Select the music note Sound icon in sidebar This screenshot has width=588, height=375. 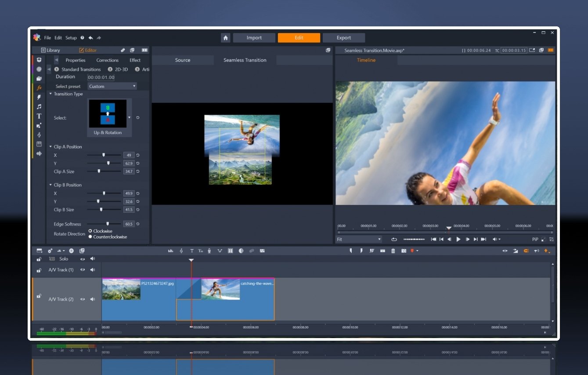pos(39,106)
